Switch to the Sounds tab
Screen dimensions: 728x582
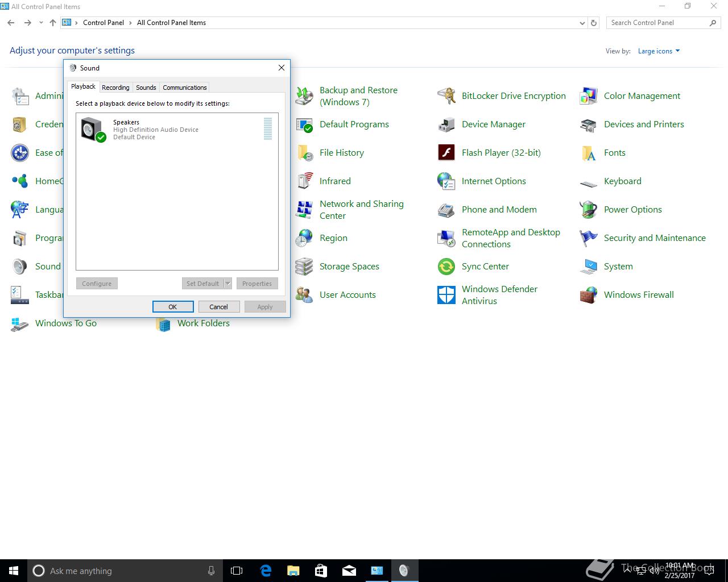[x=146, y=88]
